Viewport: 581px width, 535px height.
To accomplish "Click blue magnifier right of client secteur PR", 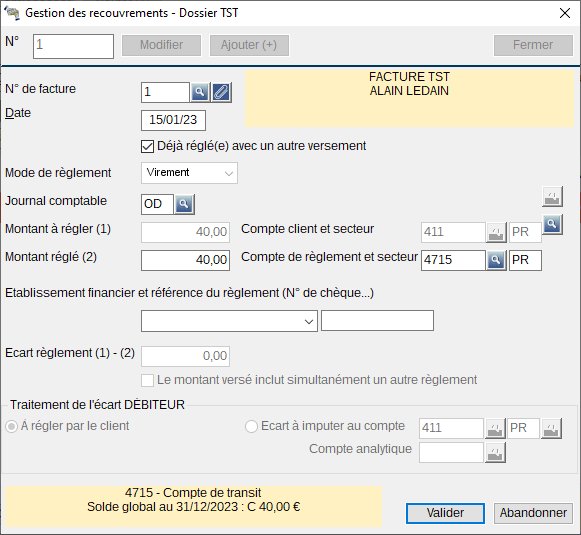I will click(x=552, y=224).
